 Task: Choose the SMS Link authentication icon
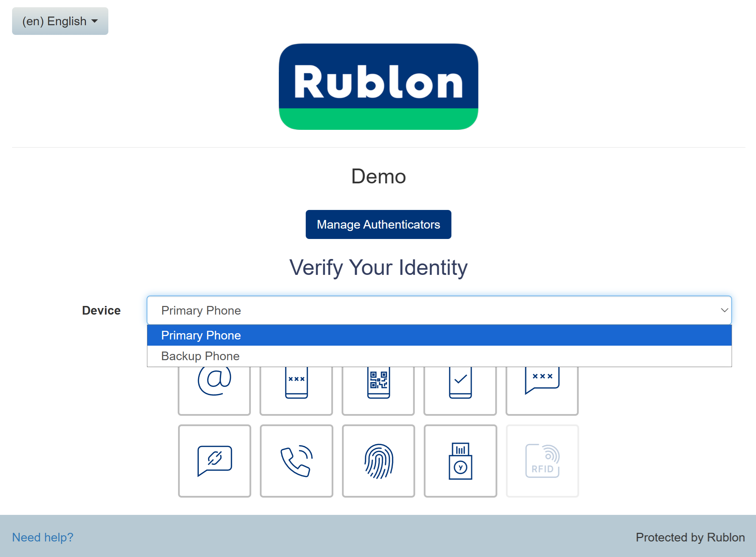pos(214,461)
